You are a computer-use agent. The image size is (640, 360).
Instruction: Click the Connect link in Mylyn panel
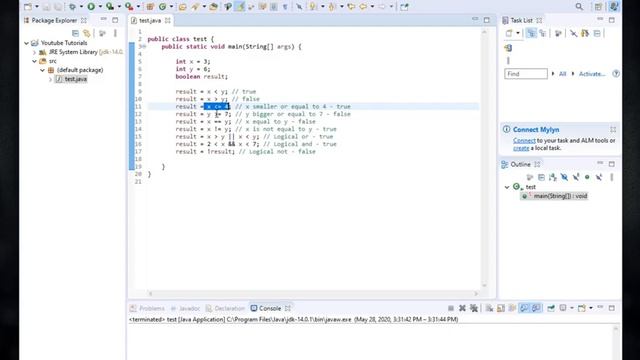(524, 140)
